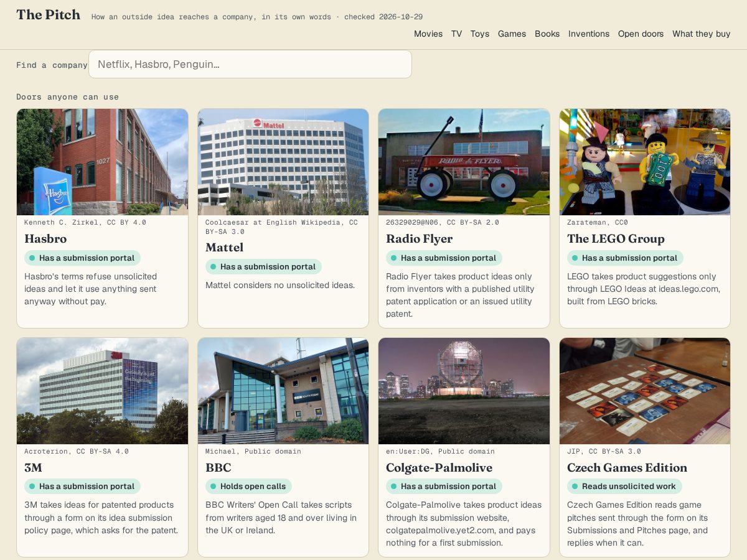Open The Pitch site logo
This screenshot has height=560, width=747.
point(48,15)
